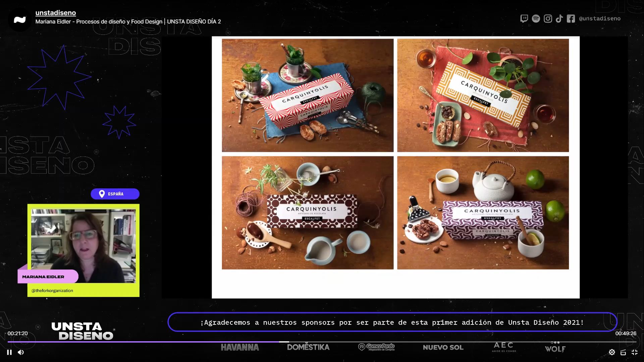Click the Domestika sponsor logo
644x362 pixels.
[x=308, y=347]
